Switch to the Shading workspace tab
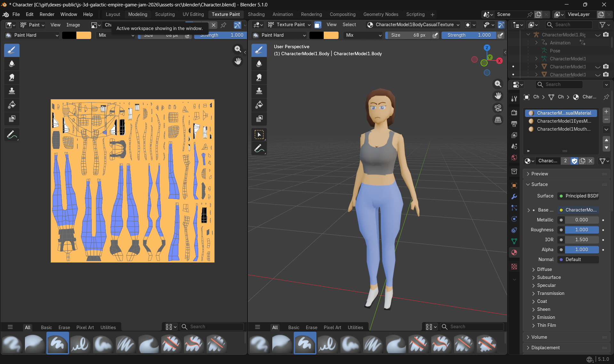This screenshot has height=364, width=614. (256, 14)
